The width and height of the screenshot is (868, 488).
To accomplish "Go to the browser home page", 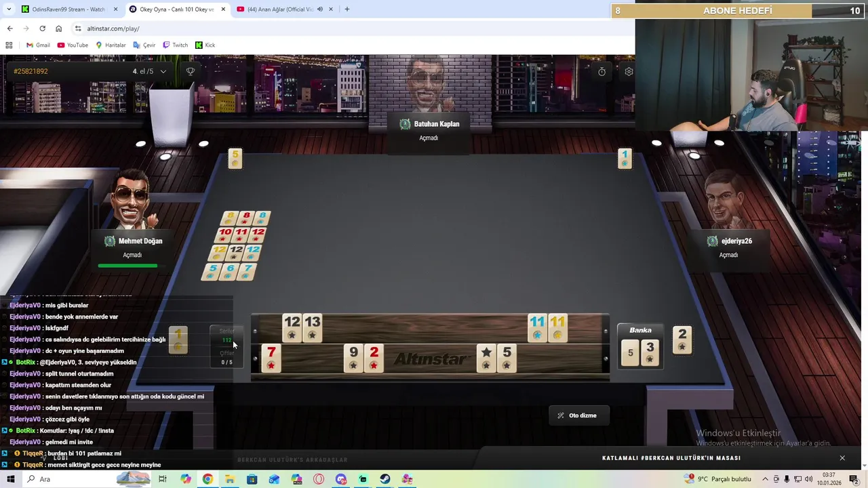I will pos(58,28).
